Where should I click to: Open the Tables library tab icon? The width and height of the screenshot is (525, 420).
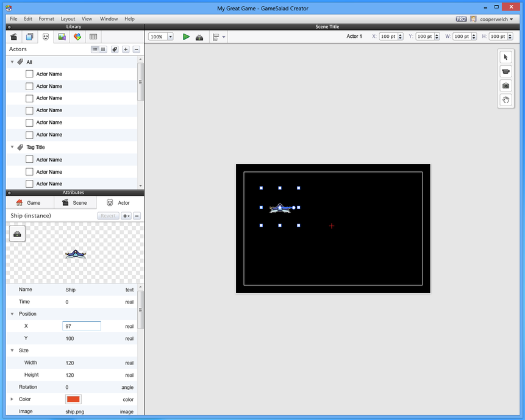[93, 37]
